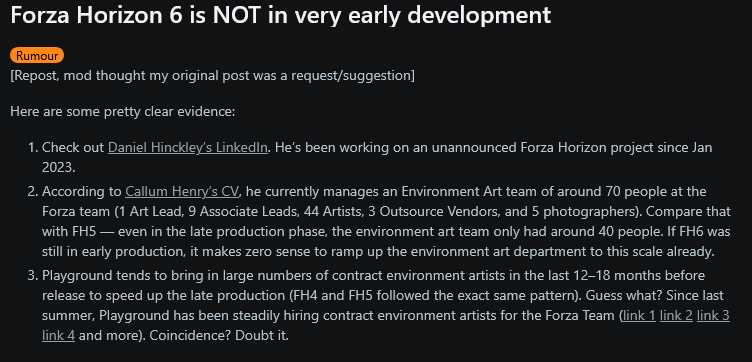
Task: Click the list number 2 marker
Action: coord(33,192)
